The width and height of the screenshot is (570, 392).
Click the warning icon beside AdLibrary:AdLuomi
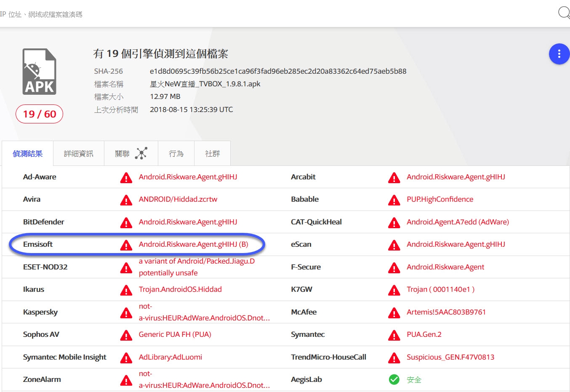tap(126, 358)
